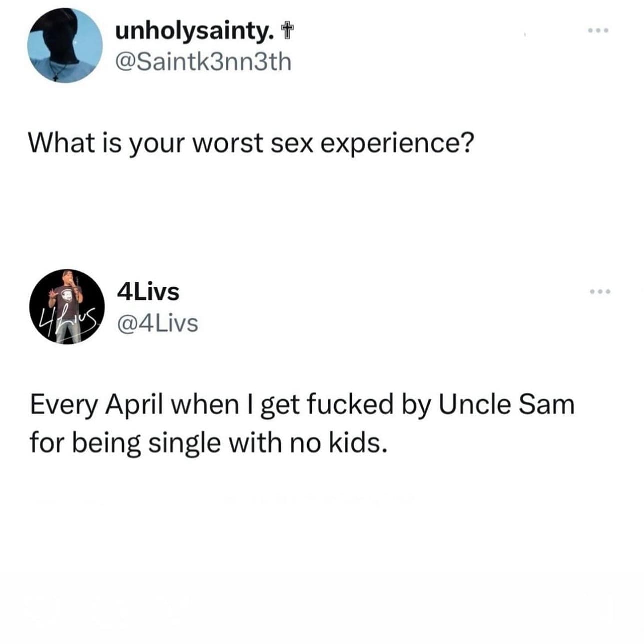
Task: Click "Uncle Sam" in the reply text
Action: pos(507,405)
